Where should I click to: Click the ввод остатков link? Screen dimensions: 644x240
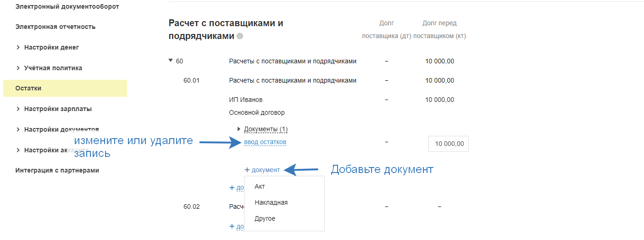click(265, 142)
